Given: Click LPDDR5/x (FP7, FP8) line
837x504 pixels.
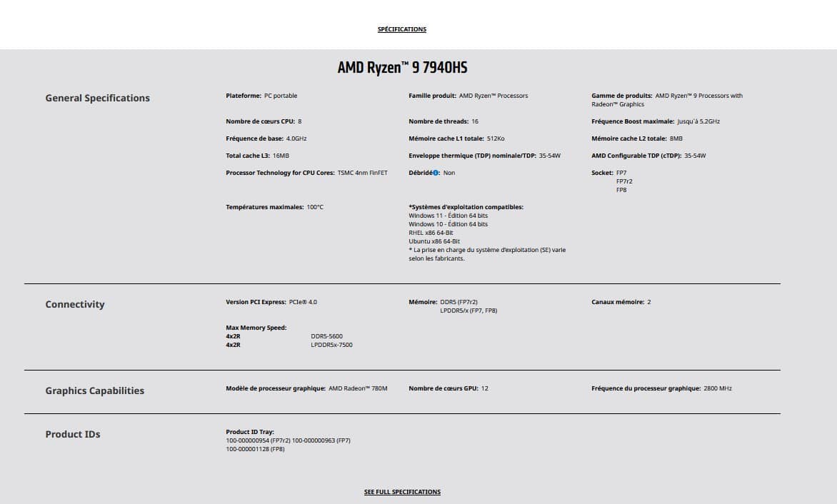Looking at the screenshot, I should [x=468, y=311].
